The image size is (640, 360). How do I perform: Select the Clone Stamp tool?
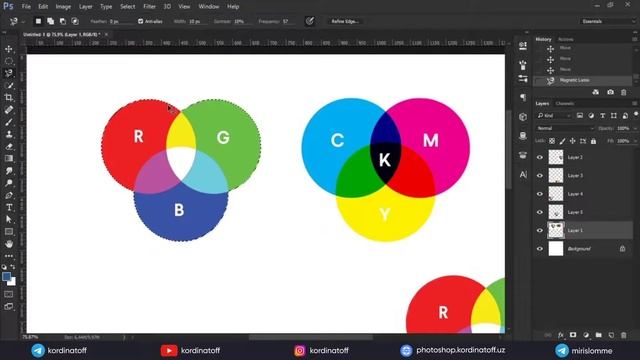pyautogui.click(x=9, y=134)
